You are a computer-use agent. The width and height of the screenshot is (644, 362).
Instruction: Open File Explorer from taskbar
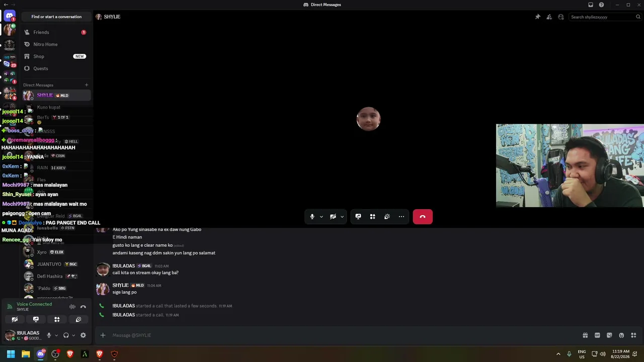pos(26,354)
